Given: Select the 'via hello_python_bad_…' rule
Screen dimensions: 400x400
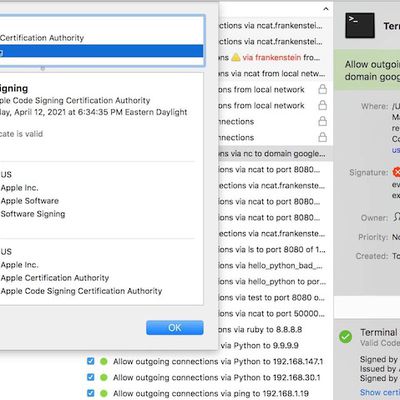Looking at the screenshot, I should click(x=275, y=265).
